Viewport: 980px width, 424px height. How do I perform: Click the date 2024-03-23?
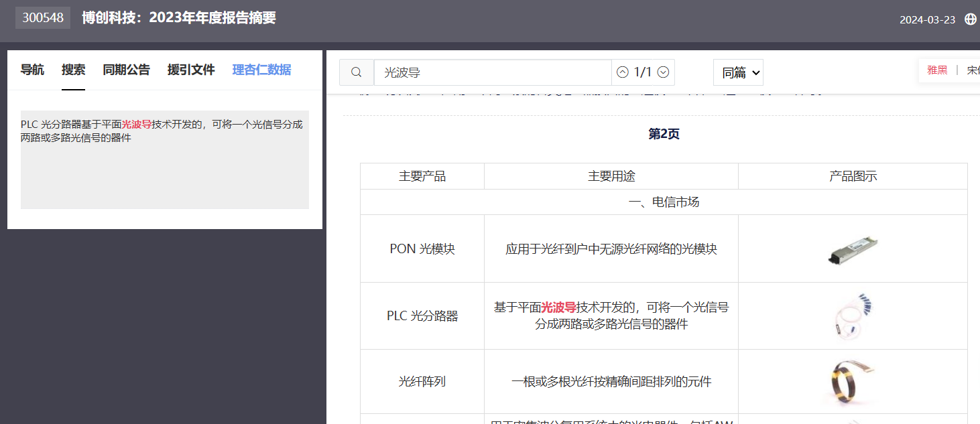pyautogui.click(x=927, y=19)
